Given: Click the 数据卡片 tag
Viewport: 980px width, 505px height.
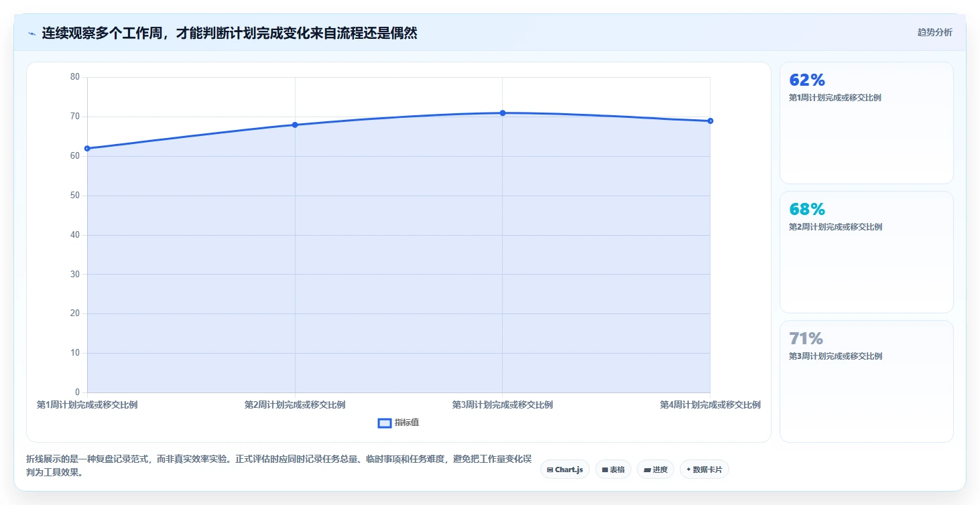Looking at the screenshot, I should [705, 470].
